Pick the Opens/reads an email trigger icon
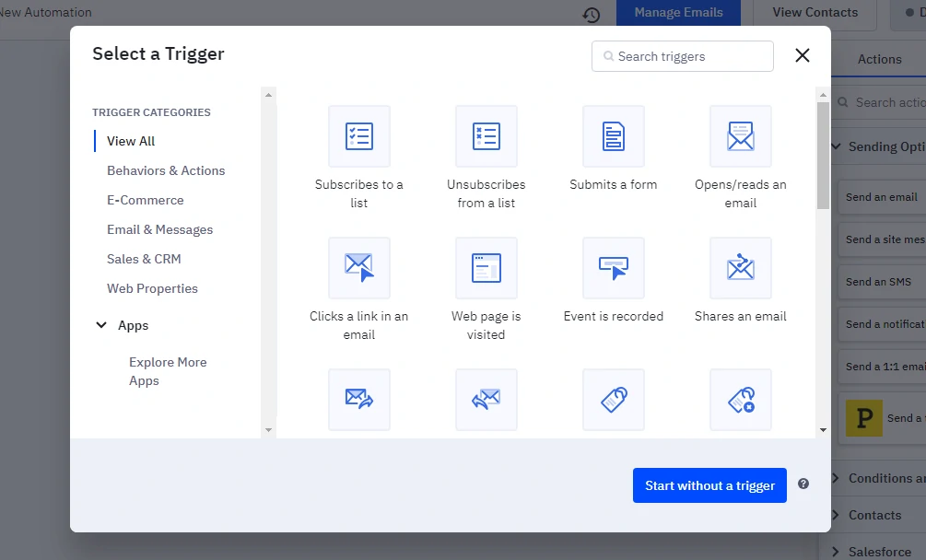 pos(741,136)
